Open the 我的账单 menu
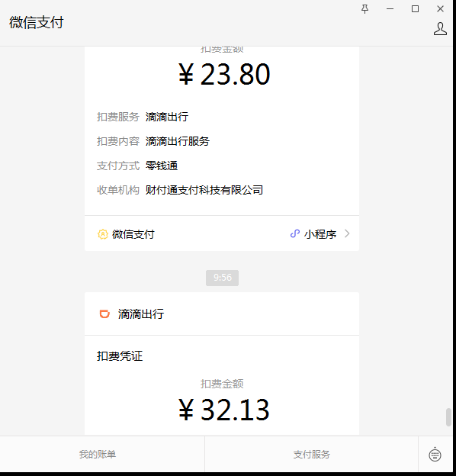Screen dimensions: 456x476 (x=98, y=455)
